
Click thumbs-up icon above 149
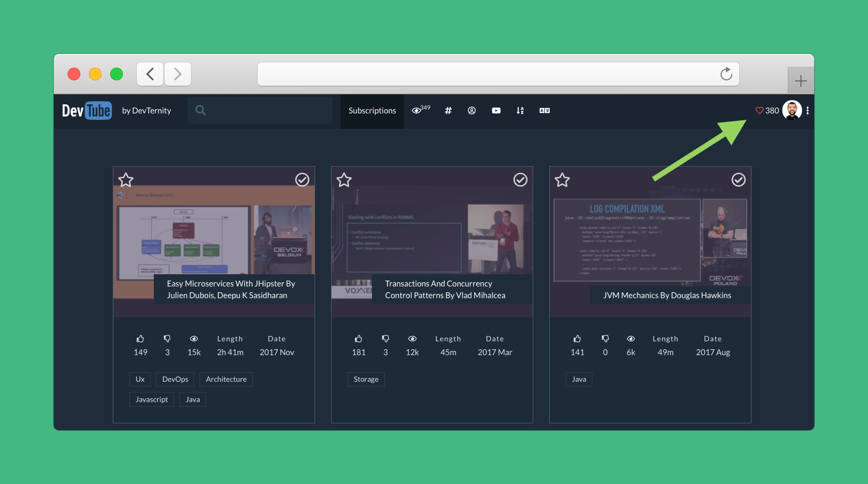point(140,339)
